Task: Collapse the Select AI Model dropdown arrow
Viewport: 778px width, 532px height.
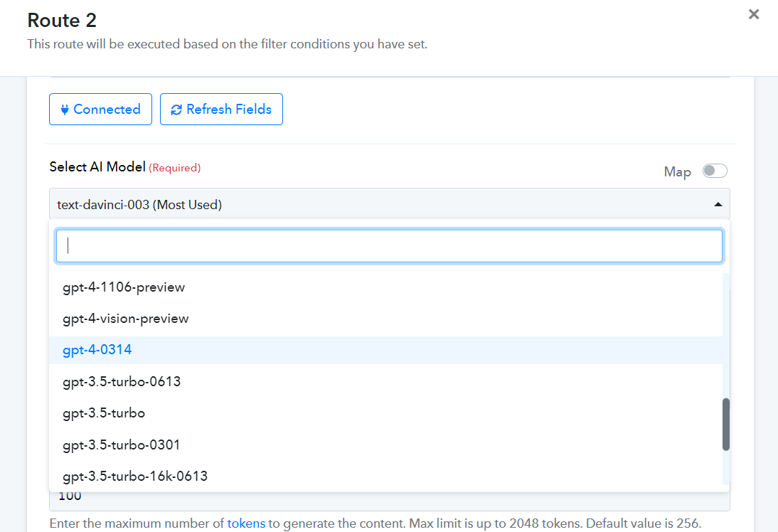Action: (718, 204)
